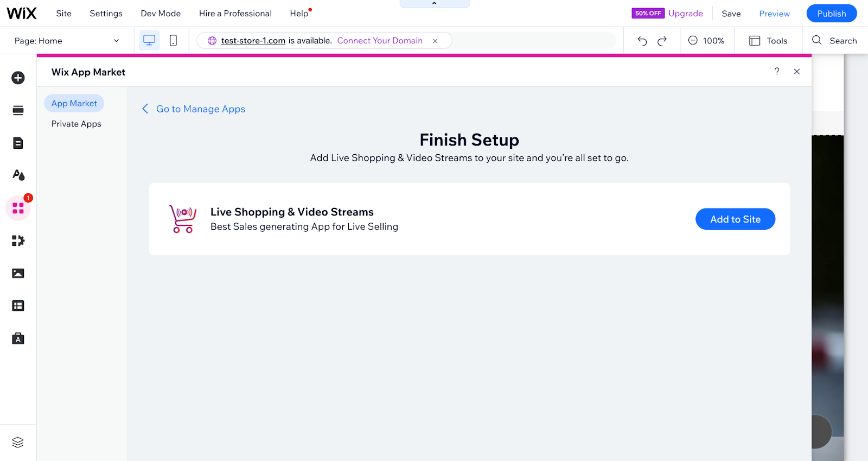Click 'Best Sales generating App' description
This screenshot has height=461, width=868.
point(304,227)
